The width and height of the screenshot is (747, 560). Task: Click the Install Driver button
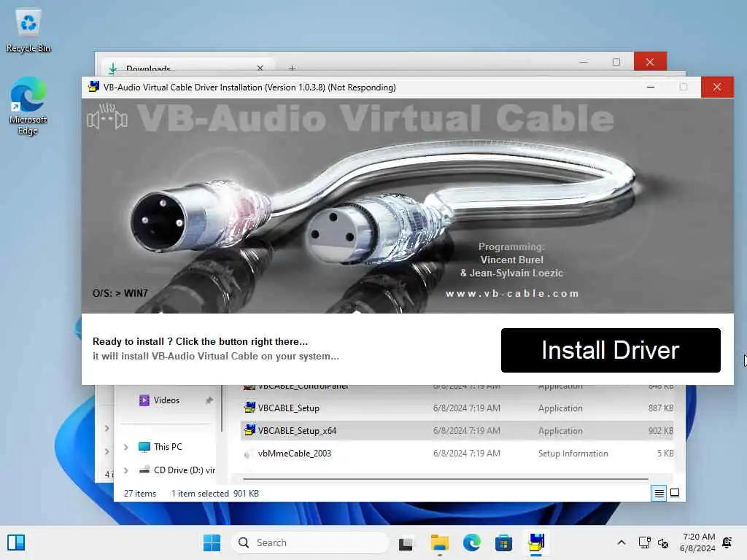(611, 350)
